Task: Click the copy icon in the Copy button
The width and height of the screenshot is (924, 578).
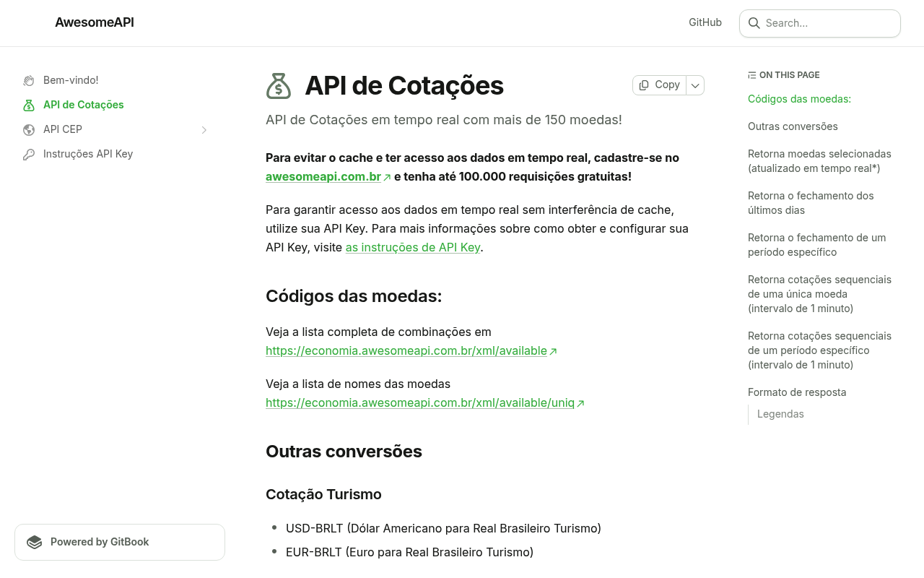Action: (644, 85)
